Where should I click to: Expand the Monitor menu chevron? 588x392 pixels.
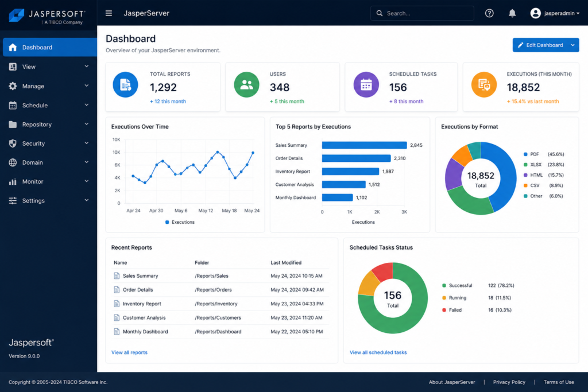87,181
